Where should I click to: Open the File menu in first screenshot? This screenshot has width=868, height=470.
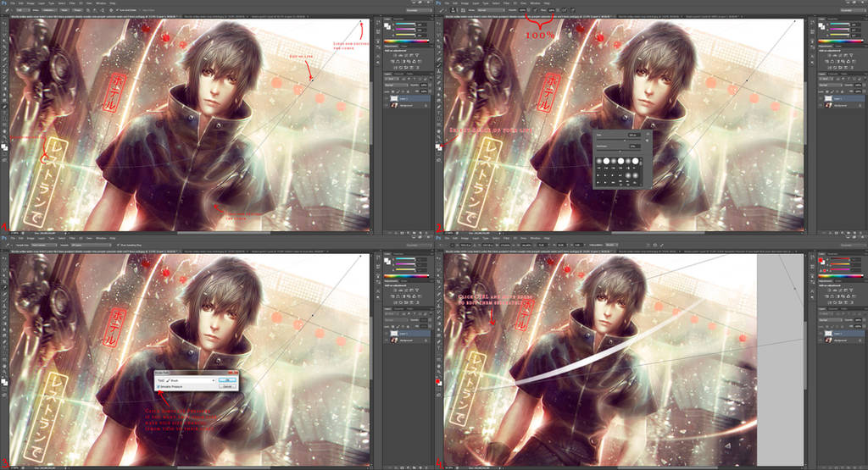[x=13, y=3]
